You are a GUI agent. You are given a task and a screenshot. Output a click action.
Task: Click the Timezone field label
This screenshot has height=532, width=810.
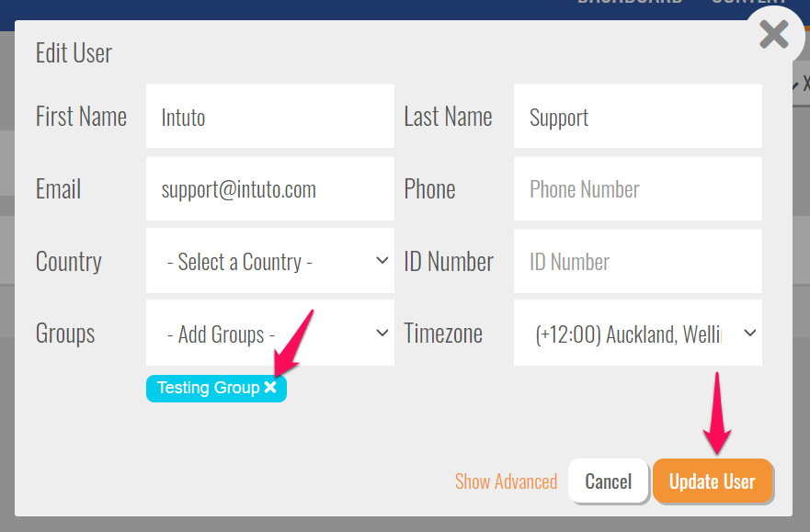(443, 334)
